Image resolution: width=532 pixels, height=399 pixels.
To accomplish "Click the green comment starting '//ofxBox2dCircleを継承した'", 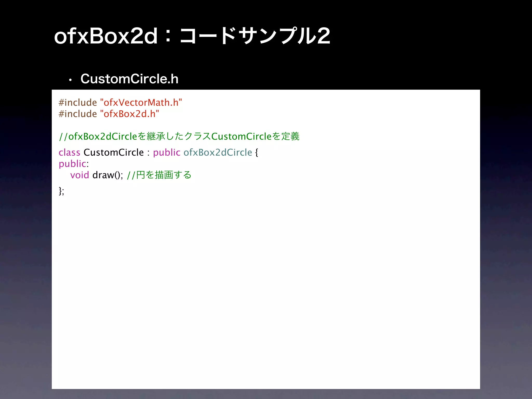I will [179, 136].
